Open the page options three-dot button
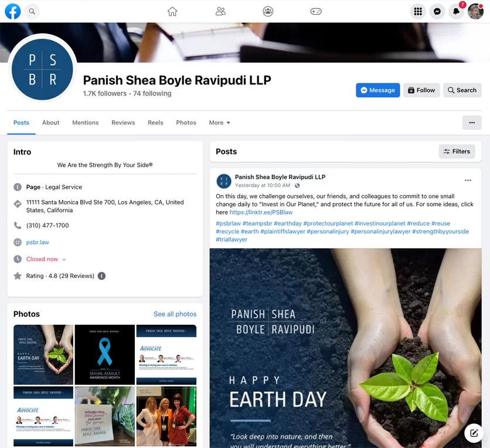The image size is (490, 448). (x=472, y=123)
